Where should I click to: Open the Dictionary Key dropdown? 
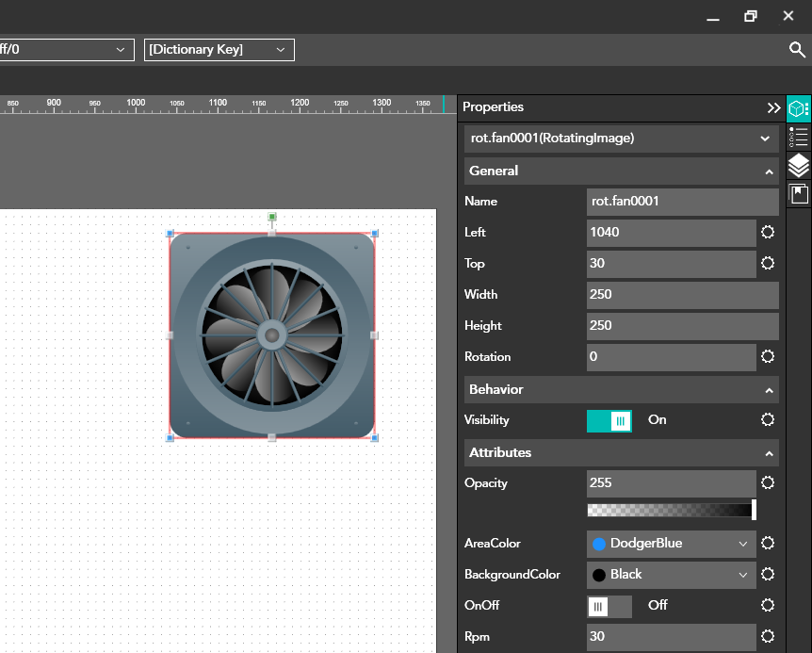coord(219,50)
